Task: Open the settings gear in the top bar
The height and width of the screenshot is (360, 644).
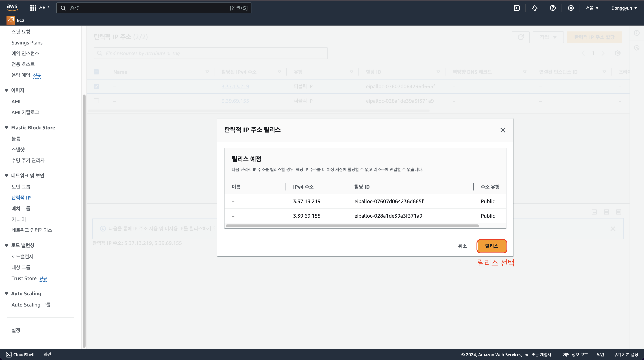Action: [571, 8]
